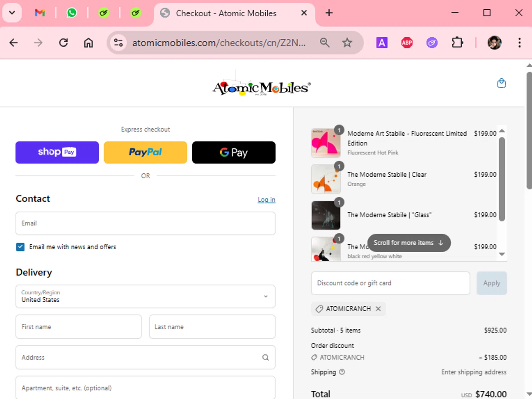Pay with Shop Pay

[x=57, y=153]
